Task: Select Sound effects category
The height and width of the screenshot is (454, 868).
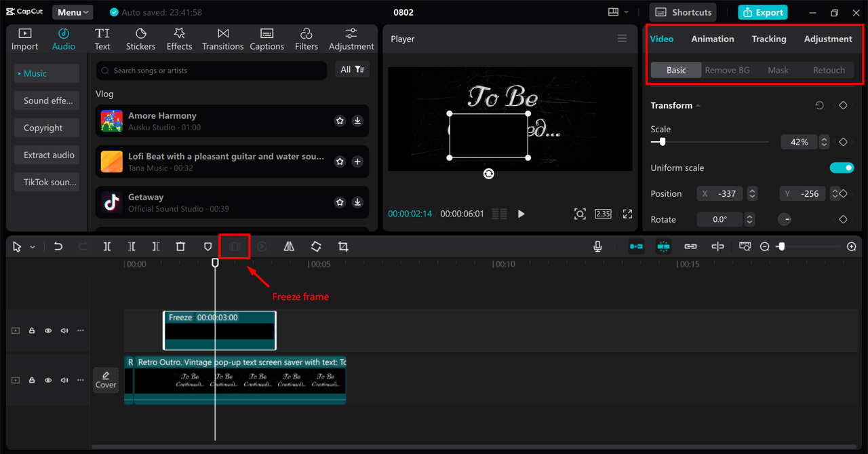Action: [x=47, y=100]
